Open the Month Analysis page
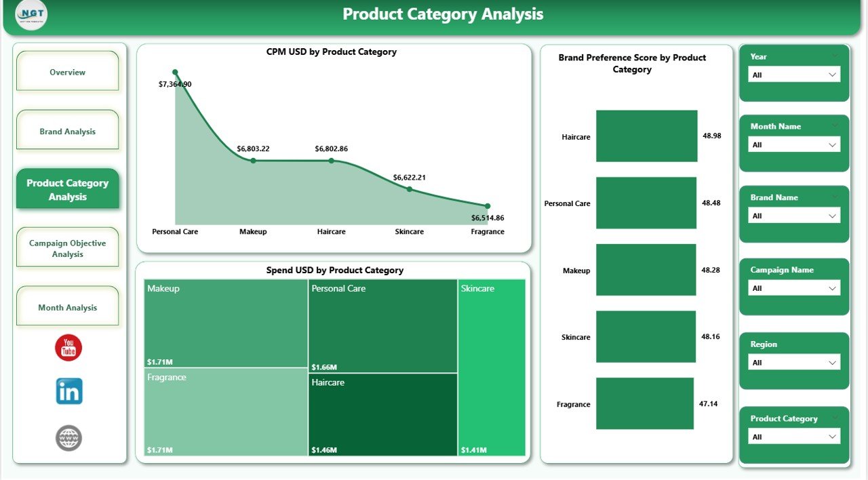This screenshot has width=868, height=480. click(x=68, y=307)
